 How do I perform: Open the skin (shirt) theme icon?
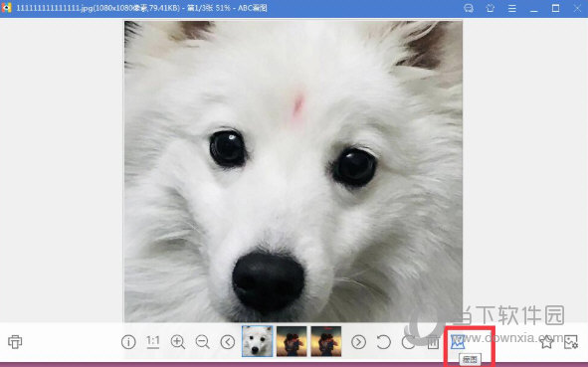(490, 8)
